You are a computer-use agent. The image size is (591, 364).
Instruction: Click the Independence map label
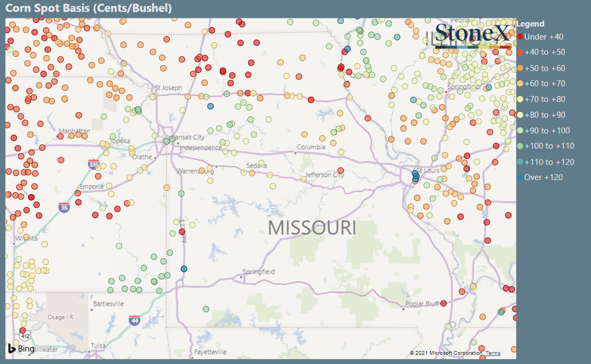coord(200,148)
